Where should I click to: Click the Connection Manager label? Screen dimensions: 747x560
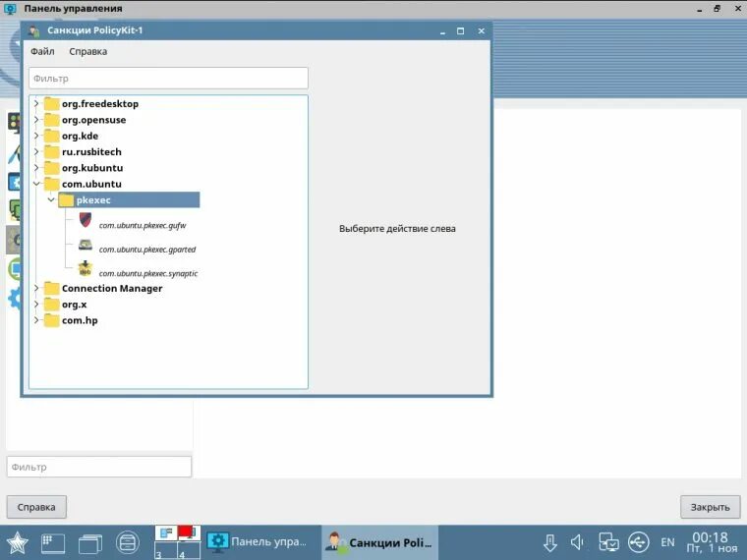pos(112,288)
